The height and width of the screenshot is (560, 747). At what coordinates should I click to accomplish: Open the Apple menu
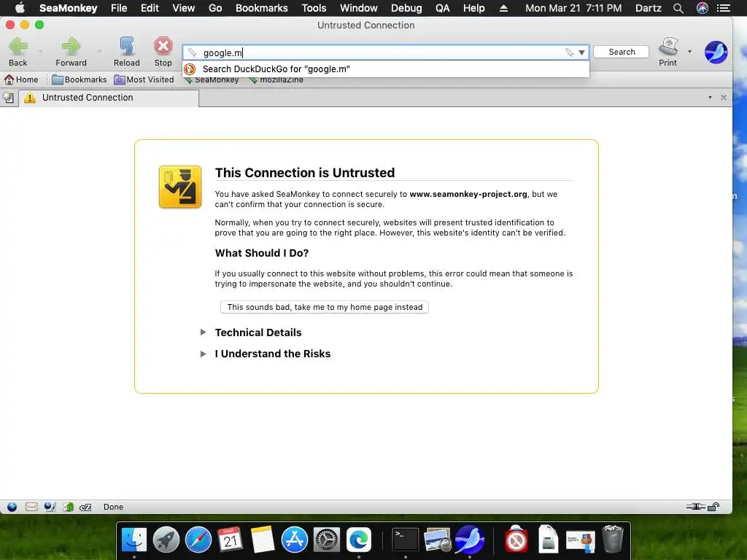(20, 8)
